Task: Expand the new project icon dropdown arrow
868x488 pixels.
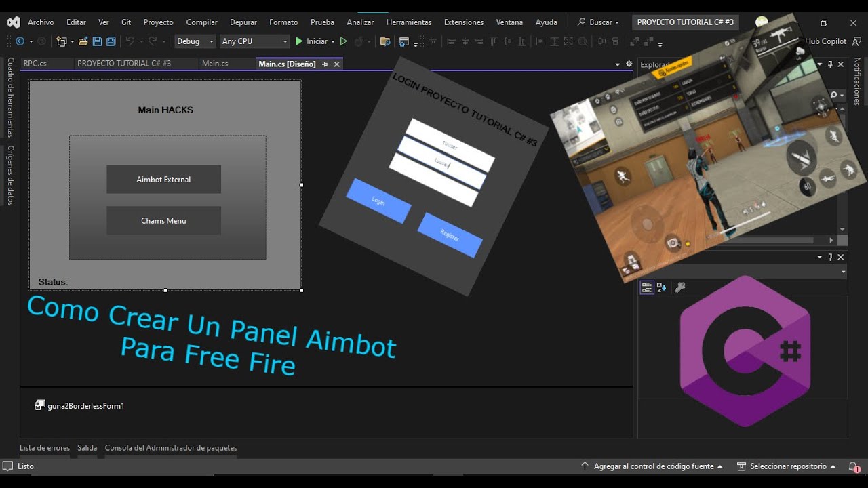Action: 72,41
